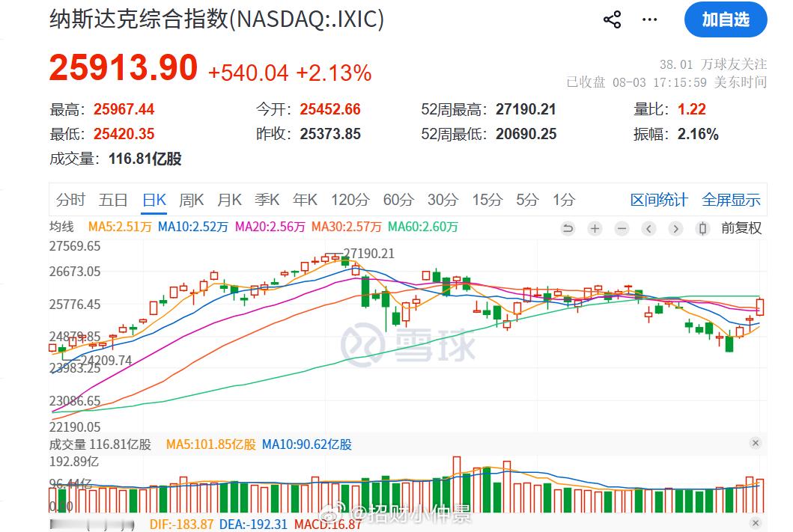
Task: Select the 周K weekly candlestick tab
Action: pyautogui.click(x=191, y=200)
